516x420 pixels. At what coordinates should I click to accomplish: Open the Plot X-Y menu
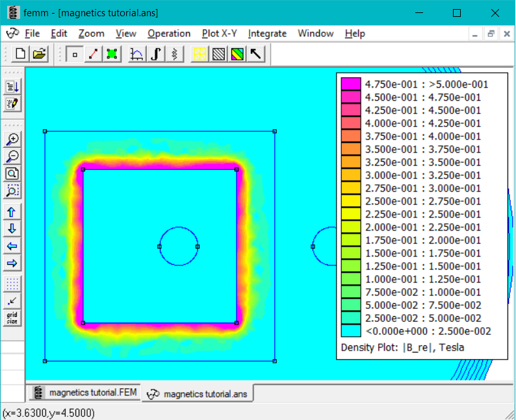(219, 34)
